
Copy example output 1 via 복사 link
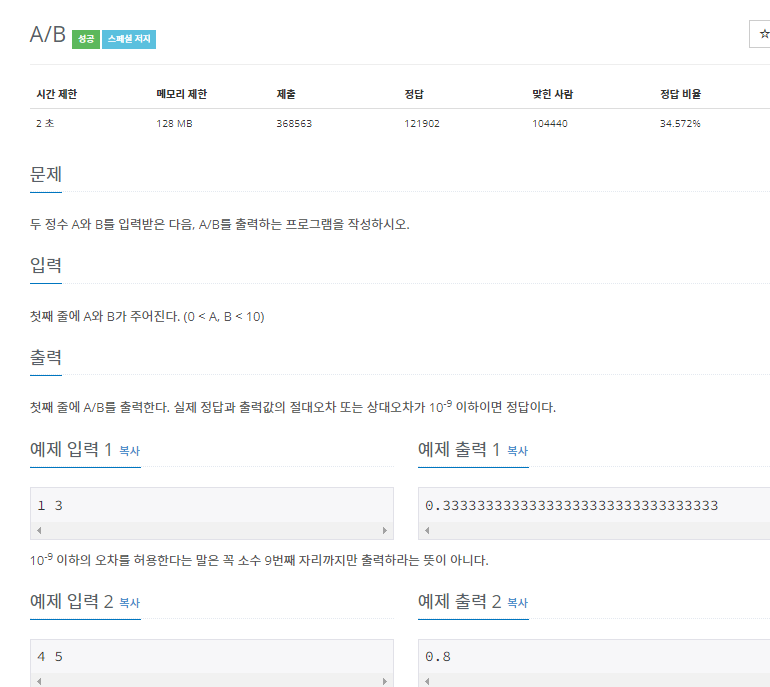pos(518,451)
